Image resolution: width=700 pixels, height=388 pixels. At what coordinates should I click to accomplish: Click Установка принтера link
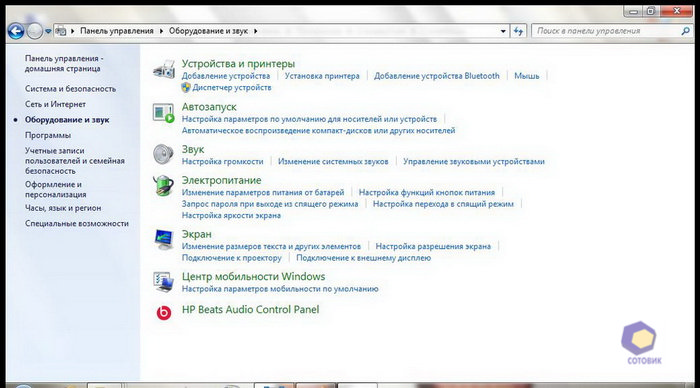click(322, 76)
